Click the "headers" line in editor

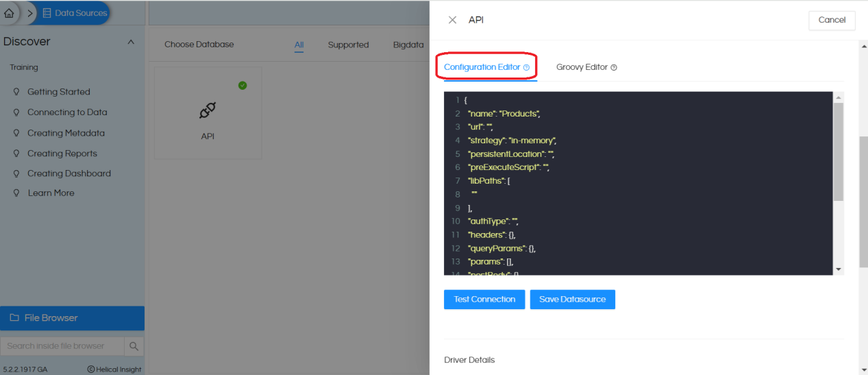(491, 234)
